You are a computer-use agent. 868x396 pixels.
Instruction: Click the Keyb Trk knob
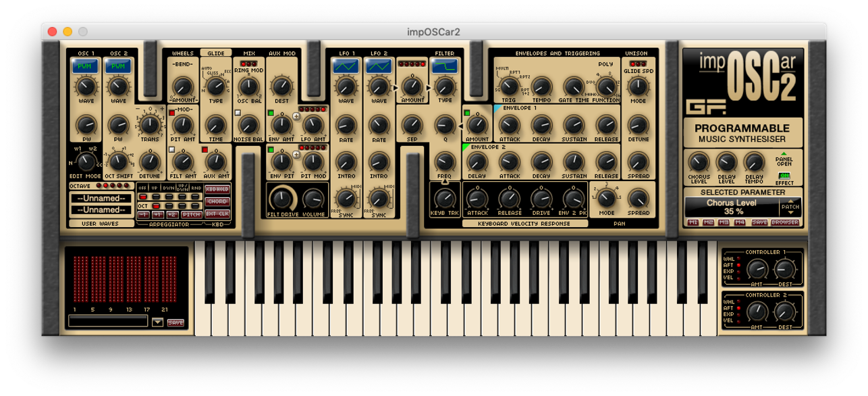pos(444,198)
